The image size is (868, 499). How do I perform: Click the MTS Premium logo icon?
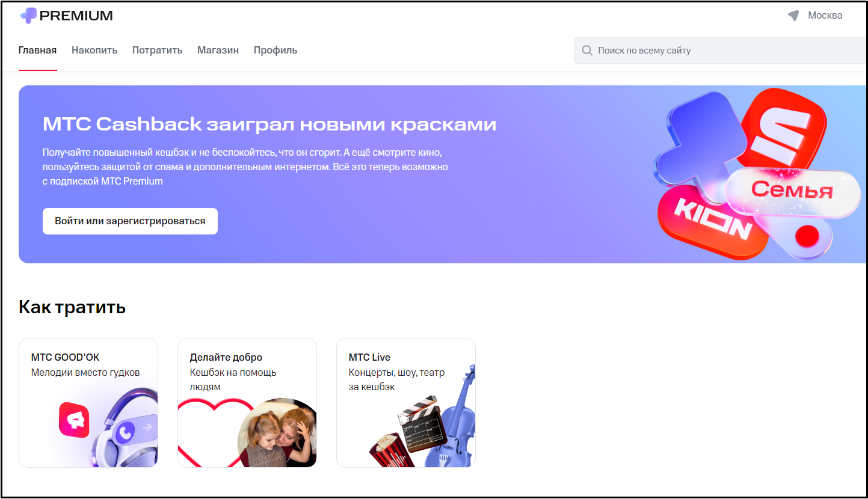coord(28,16)
